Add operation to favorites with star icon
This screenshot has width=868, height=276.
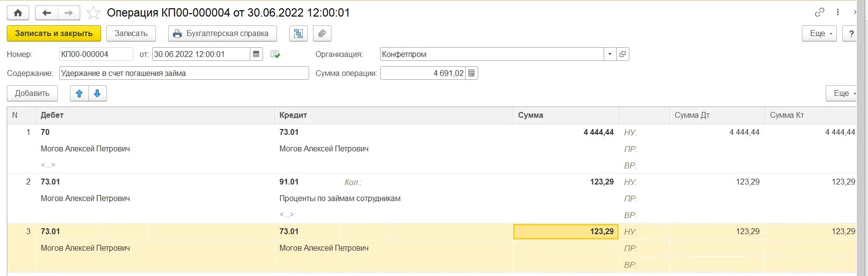tap(93, 13)
